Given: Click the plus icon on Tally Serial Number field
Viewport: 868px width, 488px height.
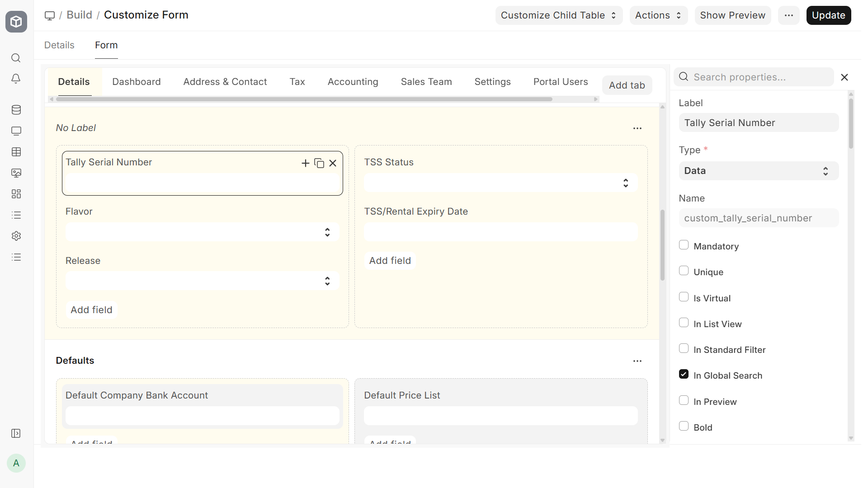Looking at the screenshot, I should coord(306,163).
